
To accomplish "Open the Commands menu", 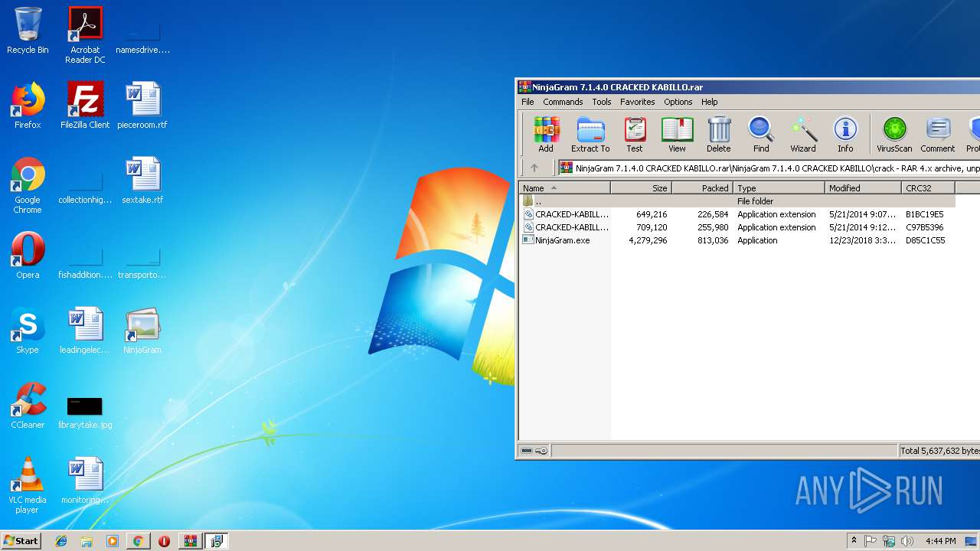I will click(x=563, y=102).
